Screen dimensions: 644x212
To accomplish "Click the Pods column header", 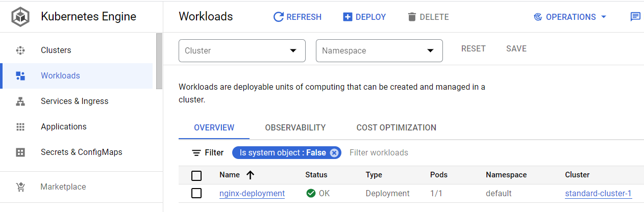I will pyautogui.click(x=439, y=175).
